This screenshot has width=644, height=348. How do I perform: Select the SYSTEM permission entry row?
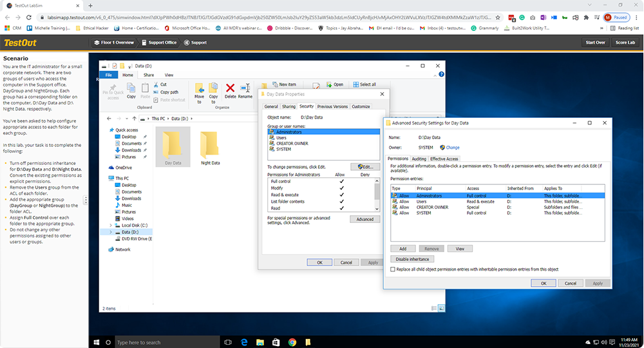point(497,213)
